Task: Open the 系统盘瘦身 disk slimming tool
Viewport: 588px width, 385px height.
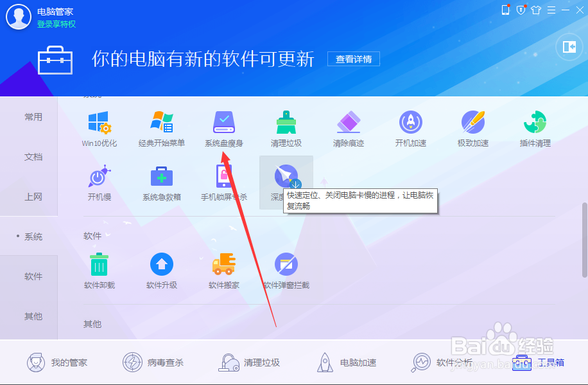Action: [x=223, y=127]
